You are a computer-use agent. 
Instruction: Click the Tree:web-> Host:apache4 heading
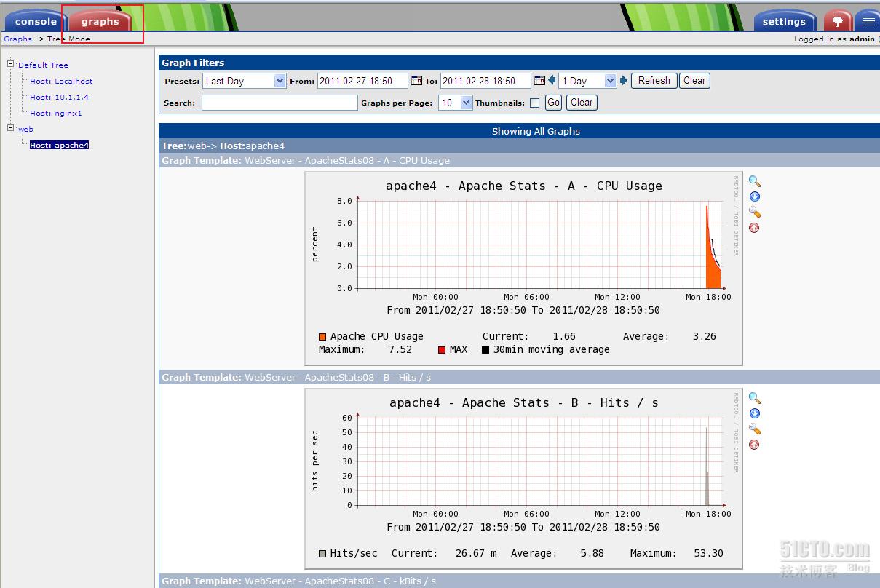[x=223, y=146]
